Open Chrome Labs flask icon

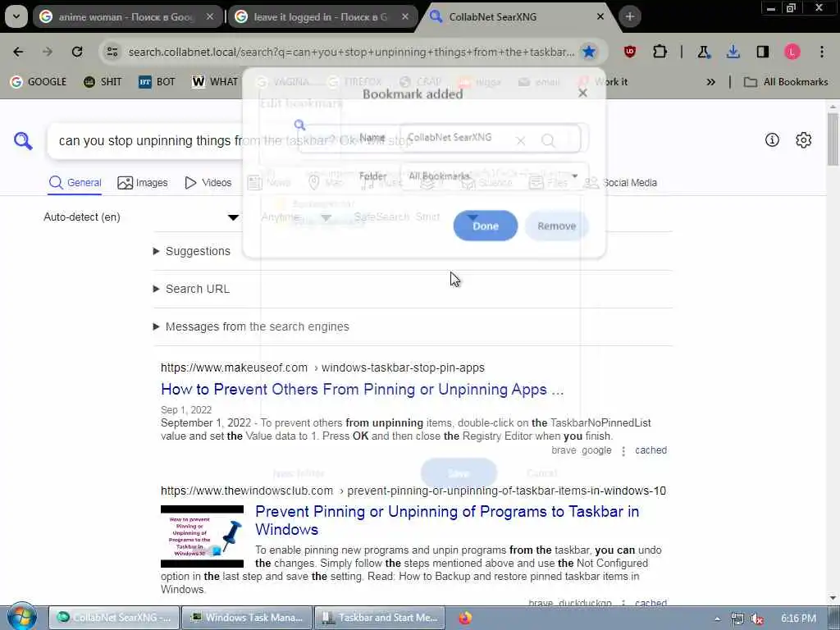tap(703, 52)
